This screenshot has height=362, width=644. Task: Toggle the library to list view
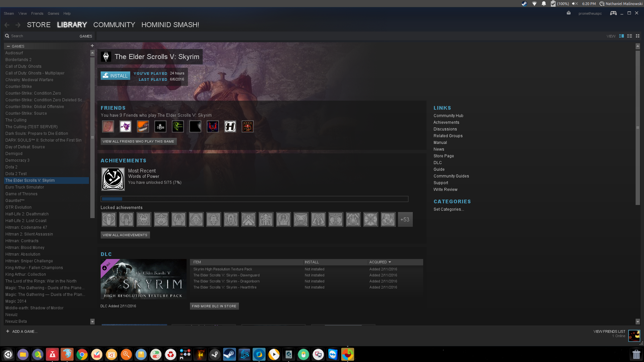(630, 36)
